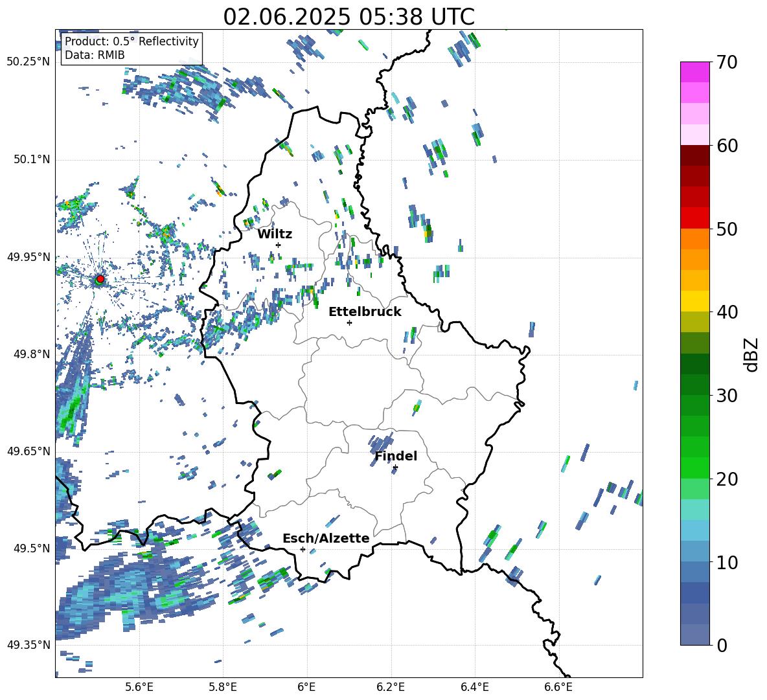Click the 60 value on colorbar
The image size is (767, 700).
tap(727, 146)
